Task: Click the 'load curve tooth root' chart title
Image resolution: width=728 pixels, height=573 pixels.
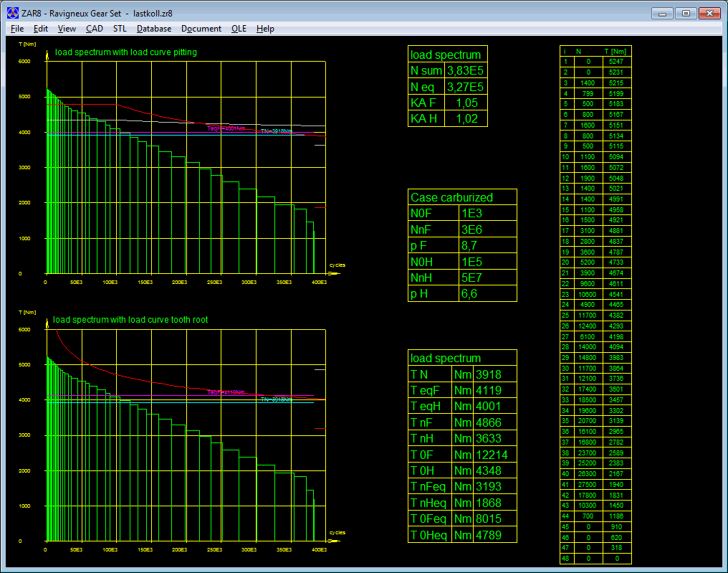Action: [x=130, y=320]
